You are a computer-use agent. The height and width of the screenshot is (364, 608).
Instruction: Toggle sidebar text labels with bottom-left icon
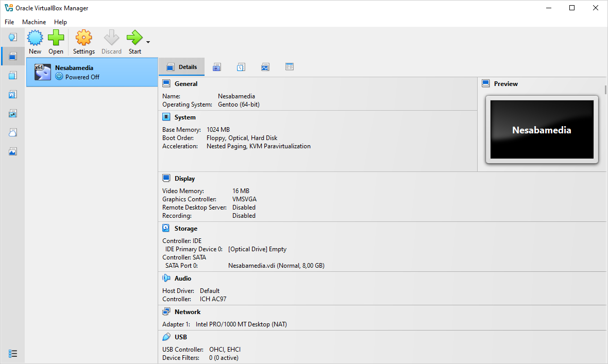[x=13, y=354]
